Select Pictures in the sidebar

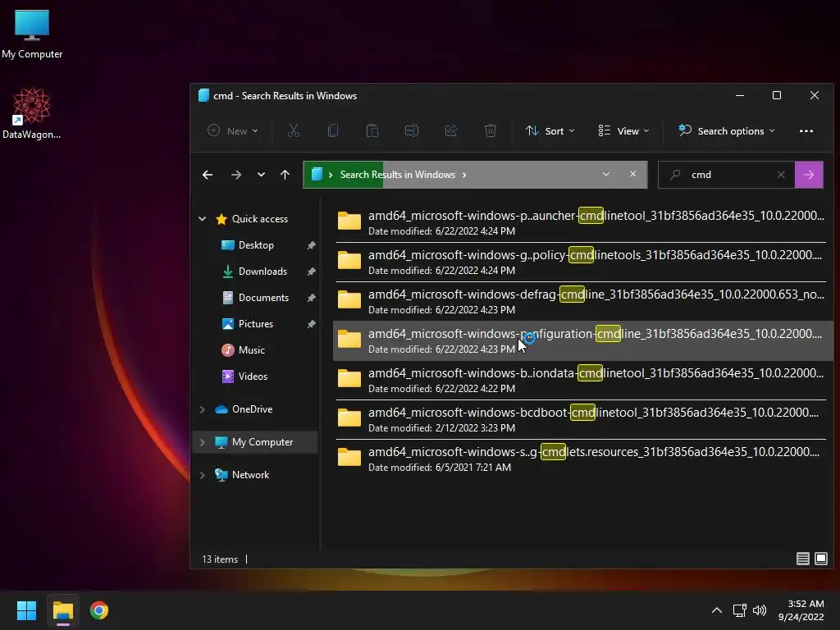click(256, 324)
